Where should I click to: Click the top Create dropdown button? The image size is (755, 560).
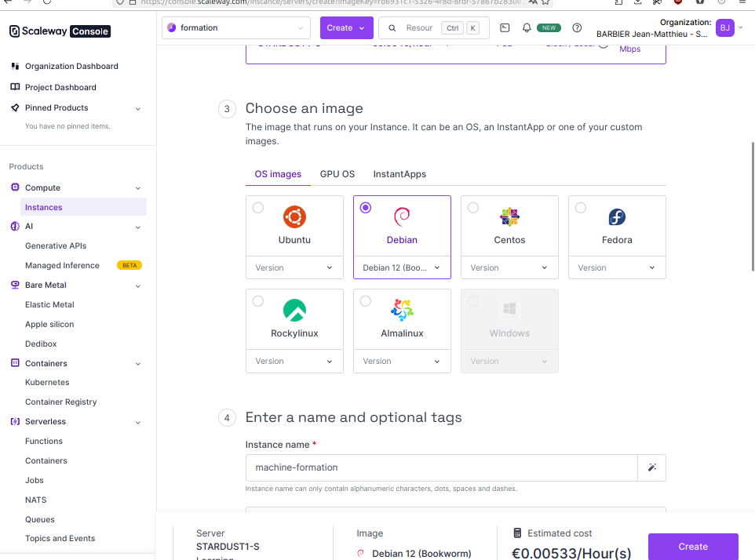click(x=346, y=28)
